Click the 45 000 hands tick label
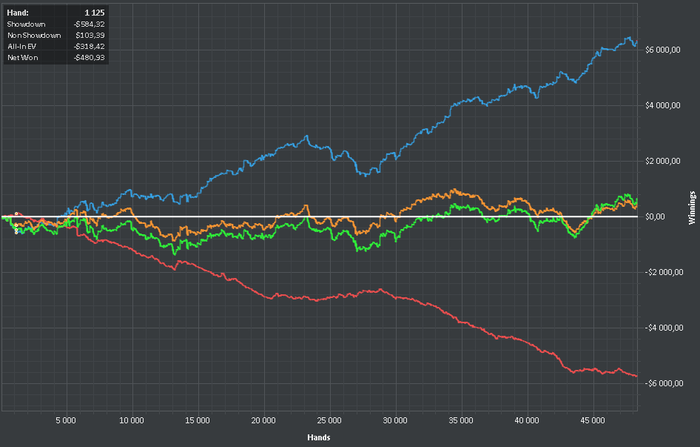 click(592, 421)
